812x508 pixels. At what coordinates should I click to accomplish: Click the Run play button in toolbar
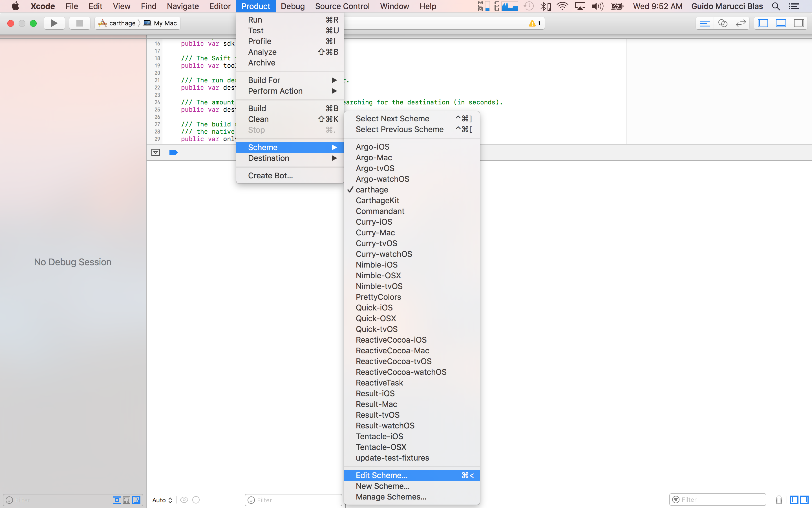(x=54, y=23)
